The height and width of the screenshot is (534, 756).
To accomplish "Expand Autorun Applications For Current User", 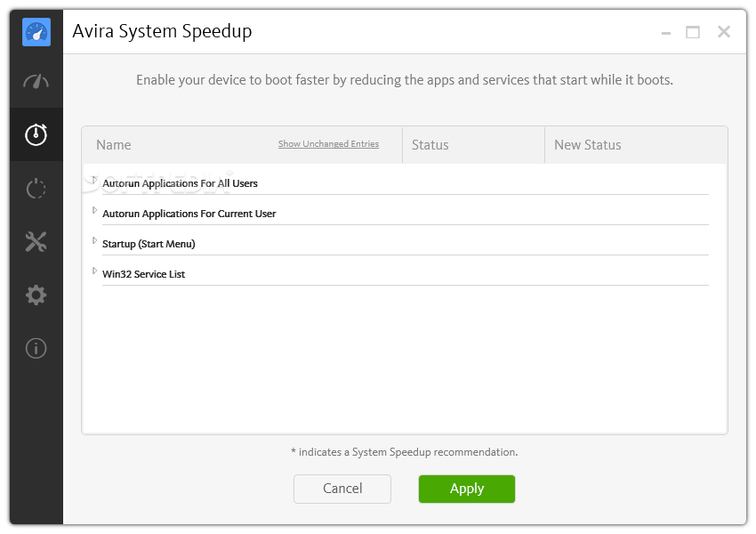I will click(94, 210).
